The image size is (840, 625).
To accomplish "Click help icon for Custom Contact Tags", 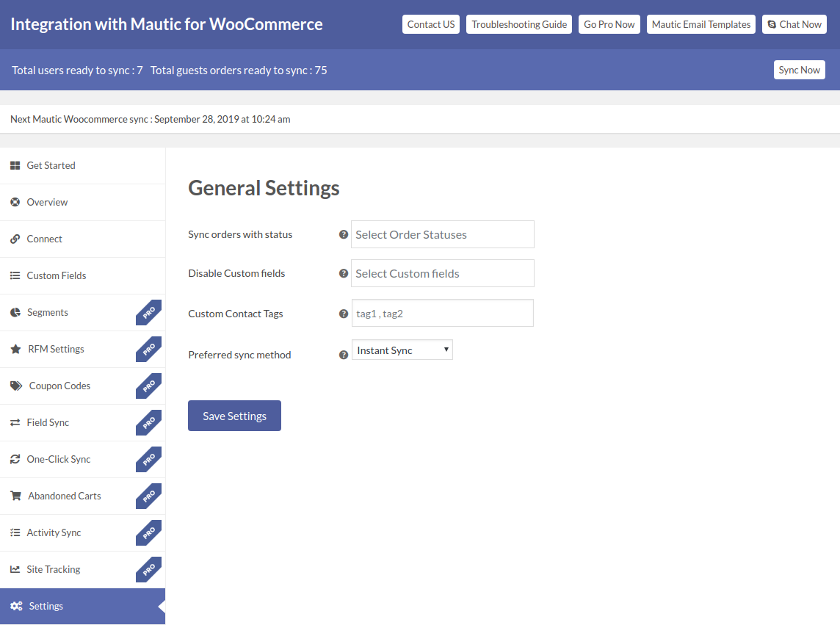I will point(344,314).
